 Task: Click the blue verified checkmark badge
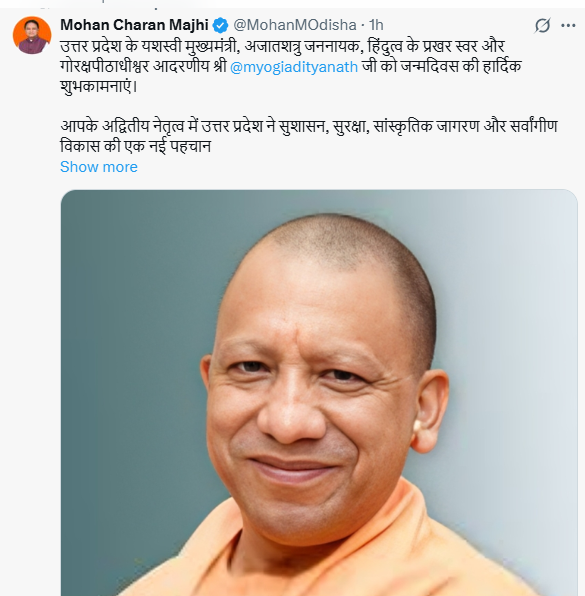220,25
